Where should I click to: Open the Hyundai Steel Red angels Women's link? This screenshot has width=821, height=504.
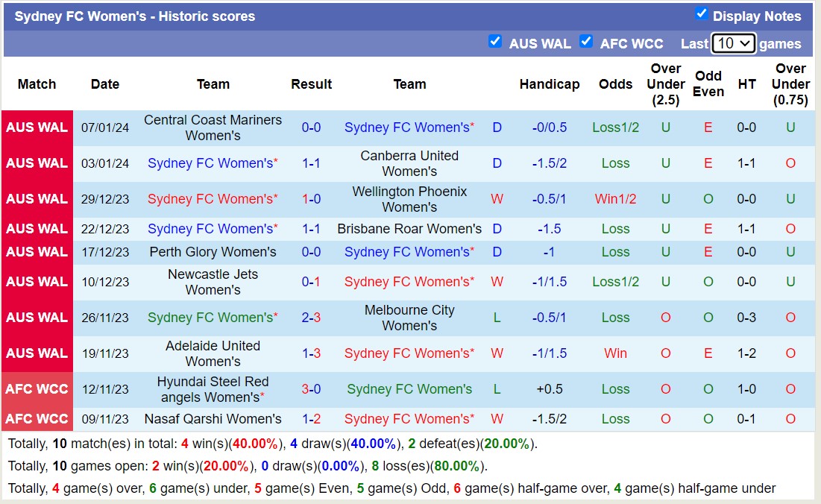point(213,389)
